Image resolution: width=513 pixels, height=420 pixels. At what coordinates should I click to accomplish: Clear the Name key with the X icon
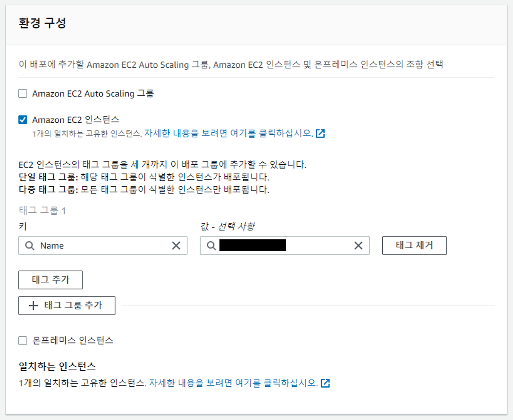[176, 246]
